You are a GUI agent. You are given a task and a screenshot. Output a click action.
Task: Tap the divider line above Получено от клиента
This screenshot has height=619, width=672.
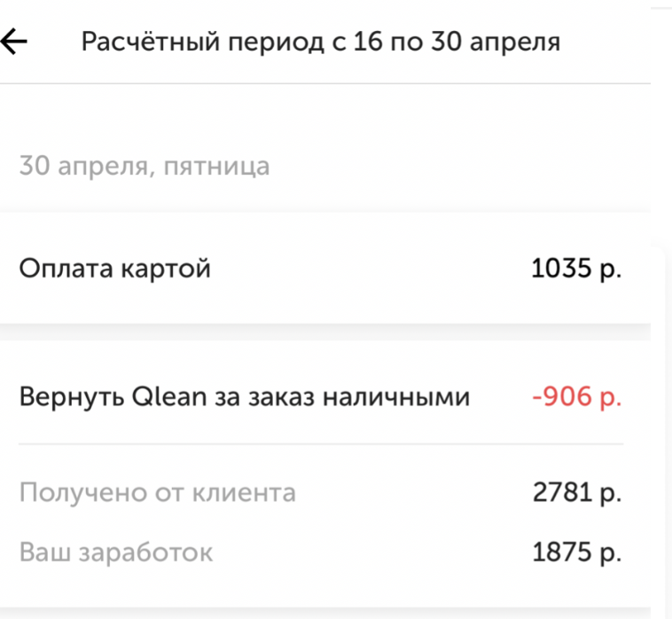321,444
